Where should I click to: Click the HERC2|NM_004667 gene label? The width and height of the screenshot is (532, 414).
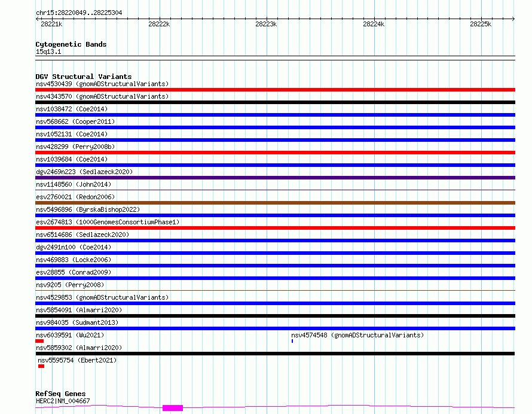click(x=63, y=401)
